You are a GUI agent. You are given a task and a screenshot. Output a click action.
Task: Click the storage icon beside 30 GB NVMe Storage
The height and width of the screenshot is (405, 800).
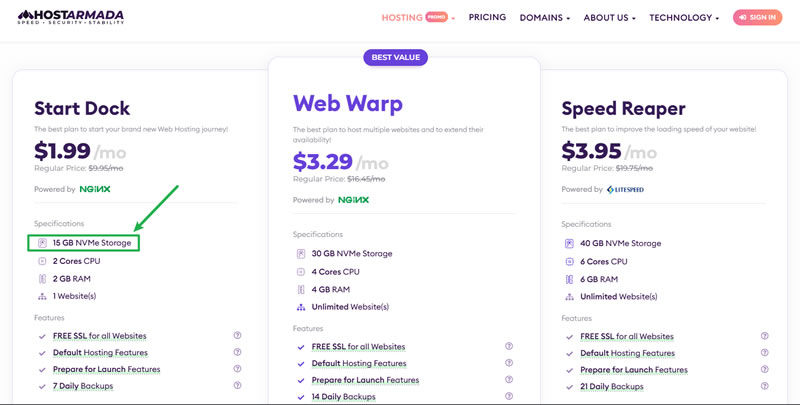pyautogui.click(x=301, y=254)
